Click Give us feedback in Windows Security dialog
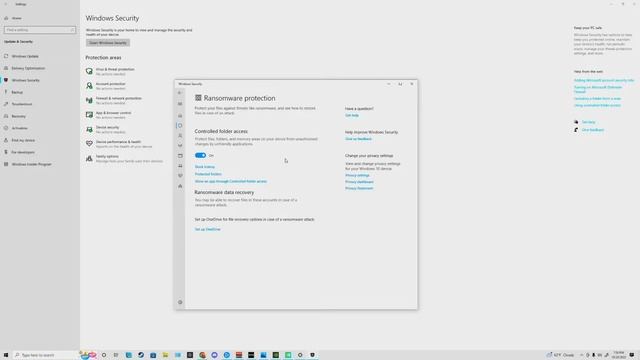The height and width of the screenshot is (360, 640). tap(358, 139)
